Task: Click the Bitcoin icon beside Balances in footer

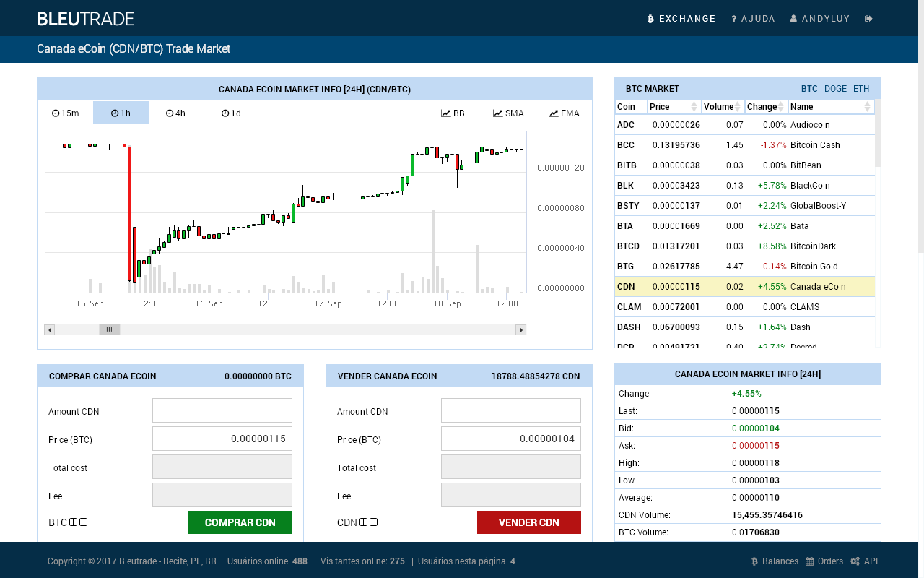Action: pos(754,561)
